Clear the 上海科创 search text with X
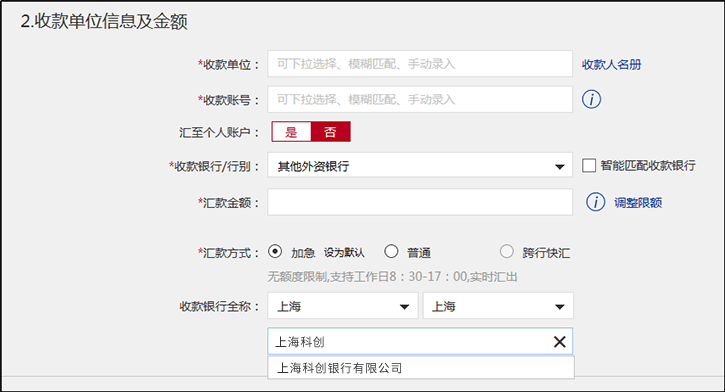 pyautogui.click(x=559, y=342)
